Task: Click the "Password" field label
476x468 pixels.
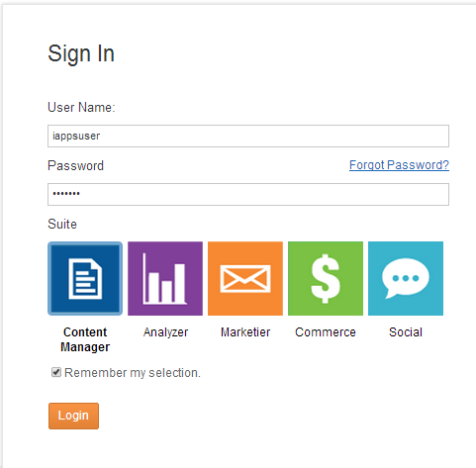Action: pos(76,165)
